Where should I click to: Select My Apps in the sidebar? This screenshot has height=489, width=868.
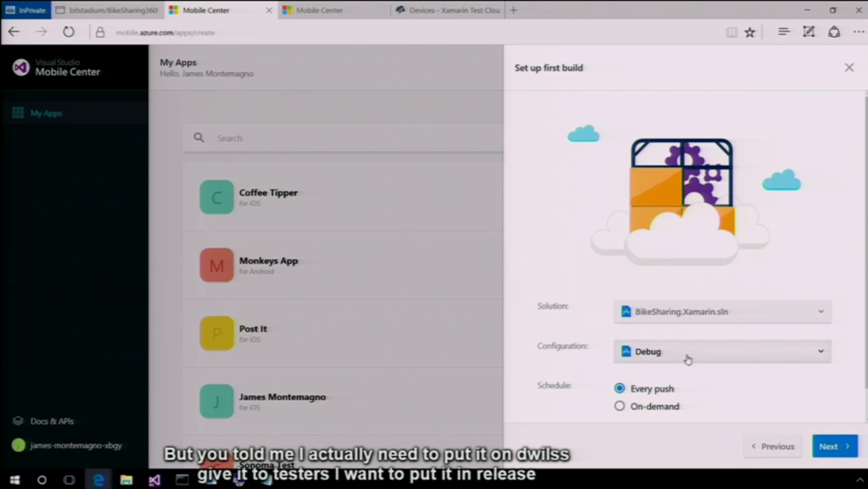(75, 113)
